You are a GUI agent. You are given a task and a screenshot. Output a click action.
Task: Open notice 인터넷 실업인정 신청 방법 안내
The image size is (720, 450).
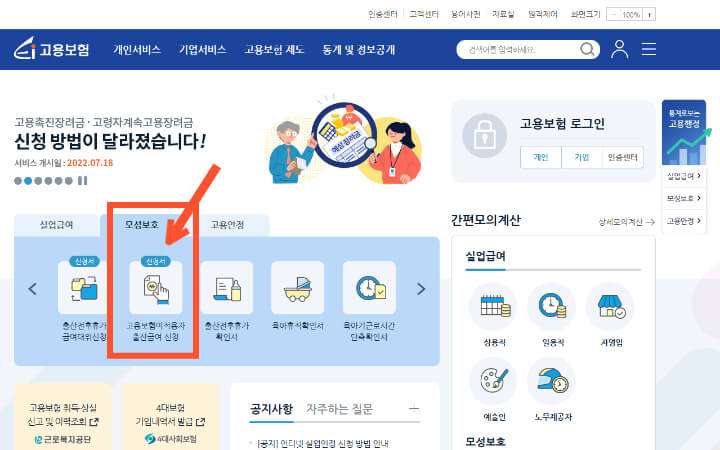point(322,444)
